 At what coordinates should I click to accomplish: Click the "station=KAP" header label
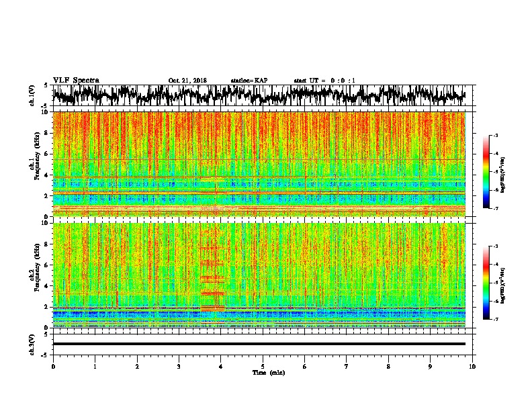pos(249,81)
